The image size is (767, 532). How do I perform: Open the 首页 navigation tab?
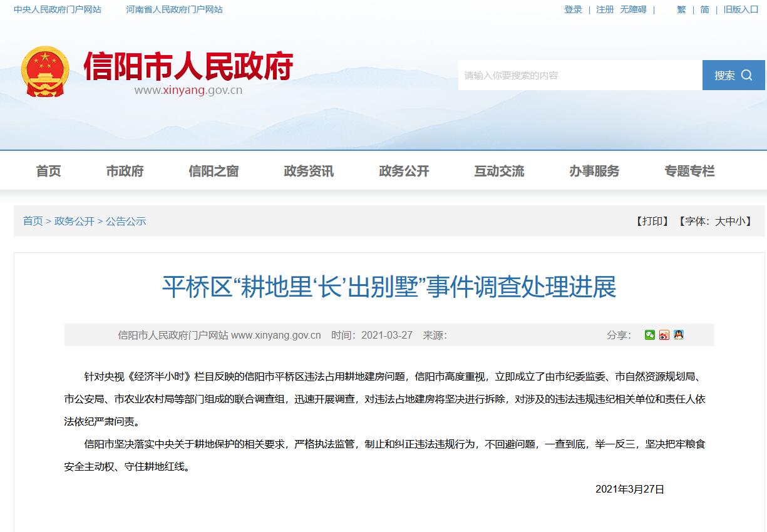49,171
